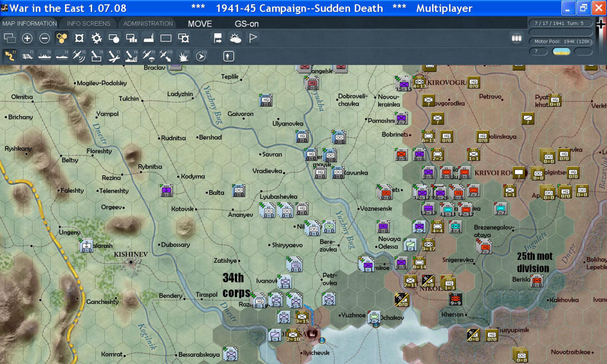The width and height of the screenshot is (607, 364).
Task: Select the 8=8 unit counter at Berislav
Action: 537,281
